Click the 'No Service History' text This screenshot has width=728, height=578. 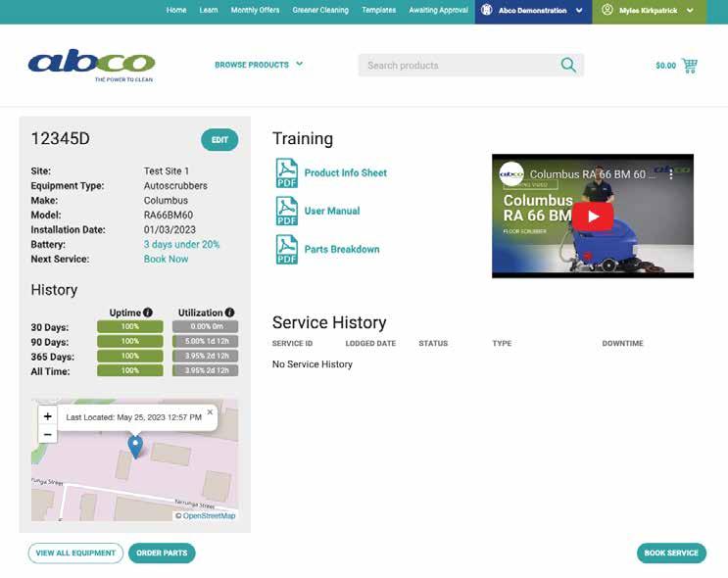click(x=313, y=364)
